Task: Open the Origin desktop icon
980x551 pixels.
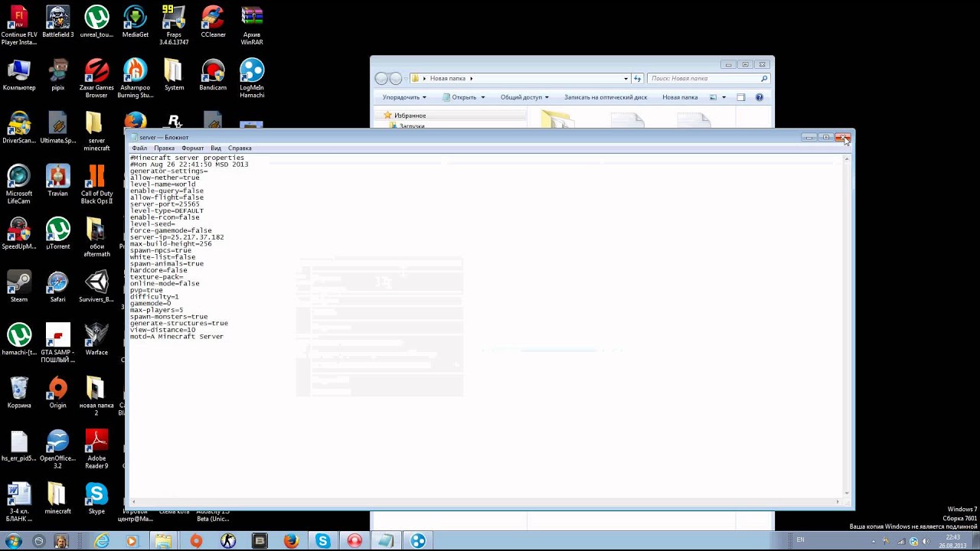Action: pos(57,393)
